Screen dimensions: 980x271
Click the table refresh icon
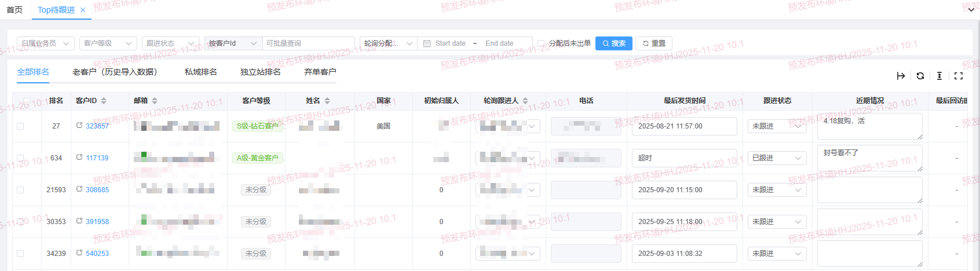click(920, 76)
